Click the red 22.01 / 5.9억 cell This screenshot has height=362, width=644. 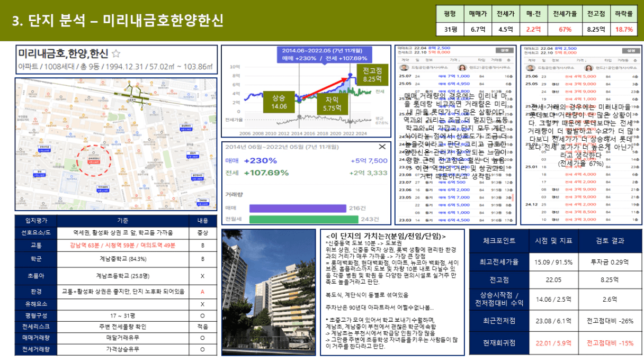[553, 343]
